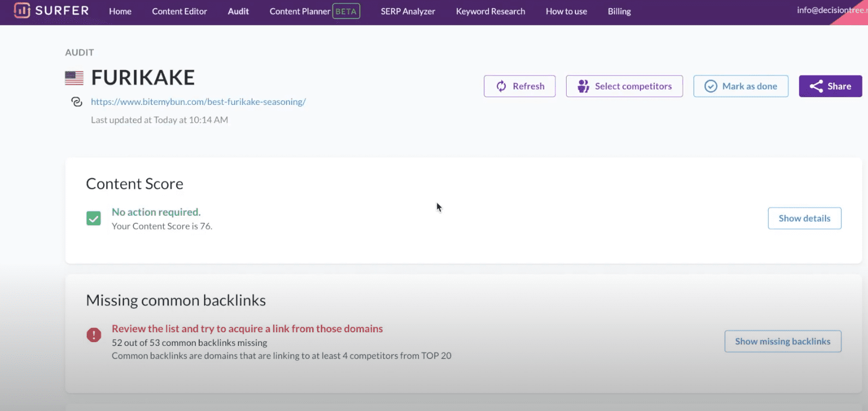Click the Content Score heading
This screenshot has height=411, width=868.
click(x=135, y=184)
